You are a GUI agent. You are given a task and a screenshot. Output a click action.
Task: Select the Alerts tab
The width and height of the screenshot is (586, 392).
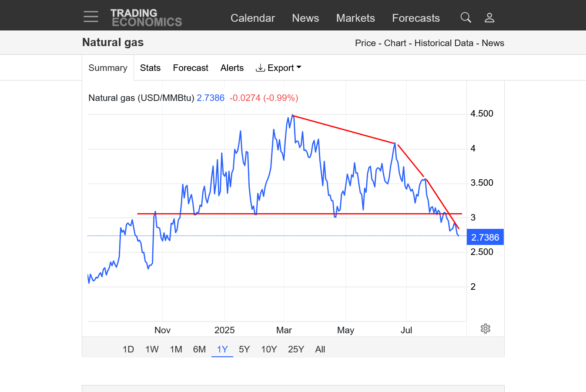pos(232,68)
